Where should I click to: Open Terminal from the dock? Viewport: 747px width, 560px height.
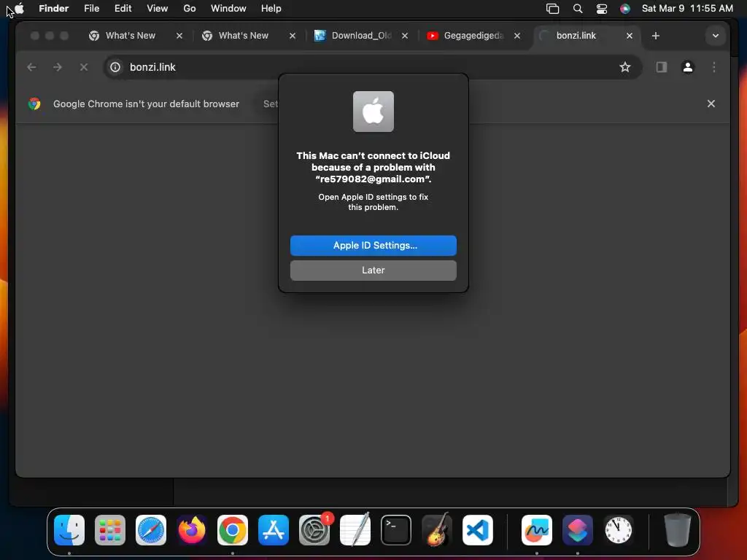396,530
